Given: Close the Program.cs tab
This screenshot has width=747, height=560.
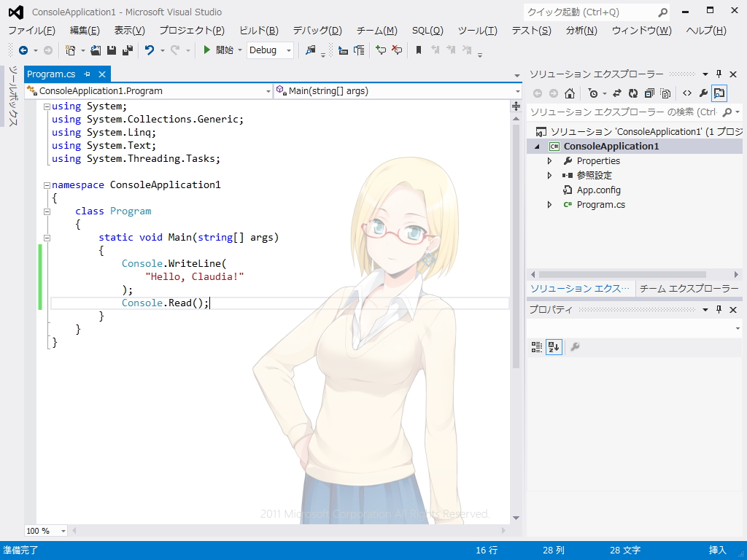Looking at the screenshot, I should [102, 74].
